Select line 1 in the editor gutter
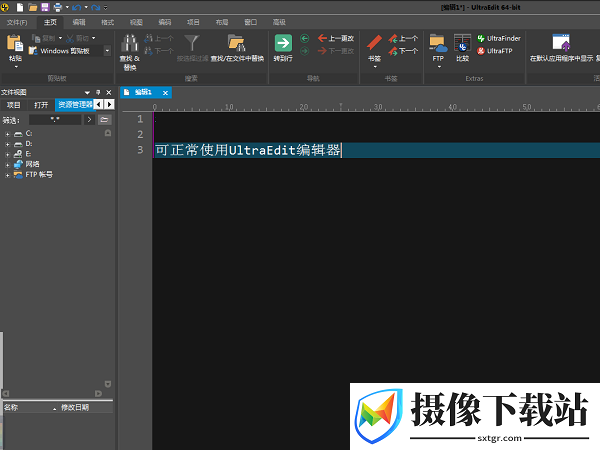This screenshot has height=450, width=600. pyautogui.click(x=140, y=119)
